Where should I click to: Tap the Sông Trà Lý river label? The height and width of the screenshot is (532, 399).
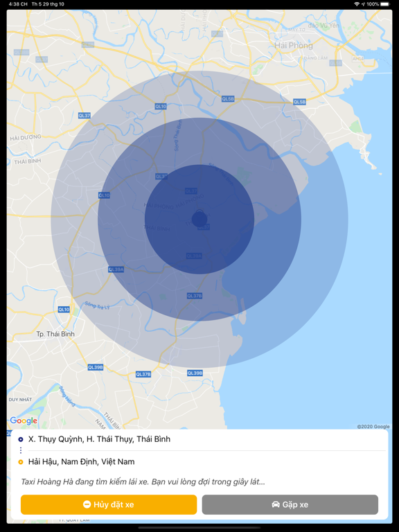click(x=98, y=305)
